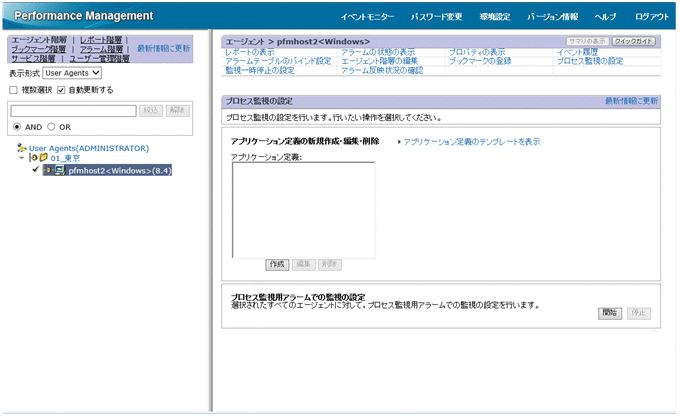Select the OR radio button

[51, 127]
